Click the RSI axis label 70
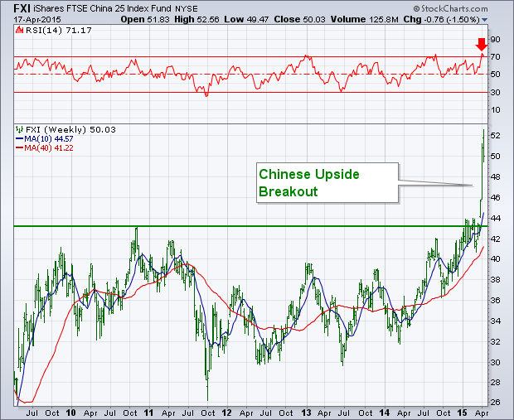Image resolution: width=514 pixels, height=420 pixels. tap(495, 57)
